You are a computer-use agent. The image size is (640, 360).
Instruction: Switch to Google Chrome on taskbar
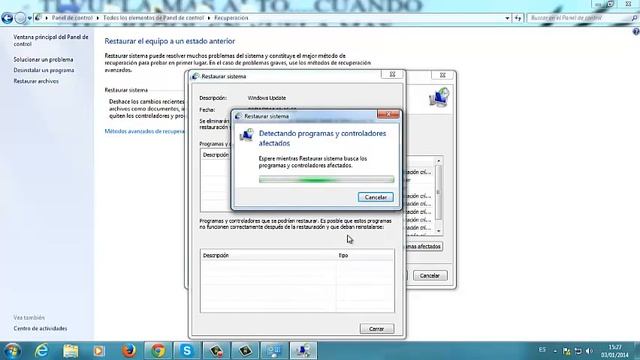[158, 351]
